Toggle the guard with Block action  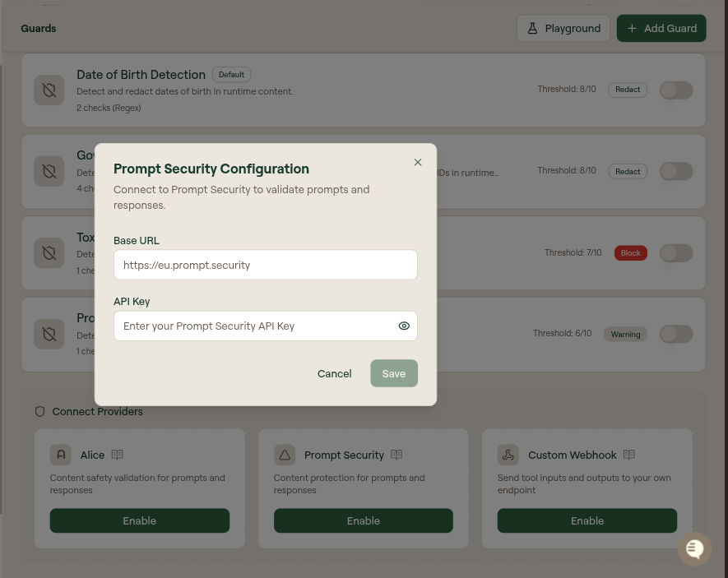[x=676, y=253]
